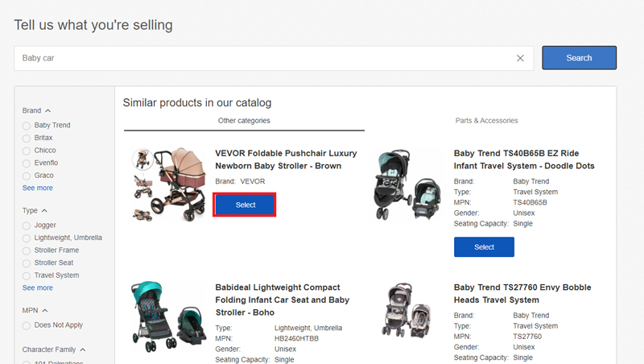The height and width of the screenshot is (364, 644).
Task: Toggle the Does Not Apply MPN option
Action: click(27, 325)
